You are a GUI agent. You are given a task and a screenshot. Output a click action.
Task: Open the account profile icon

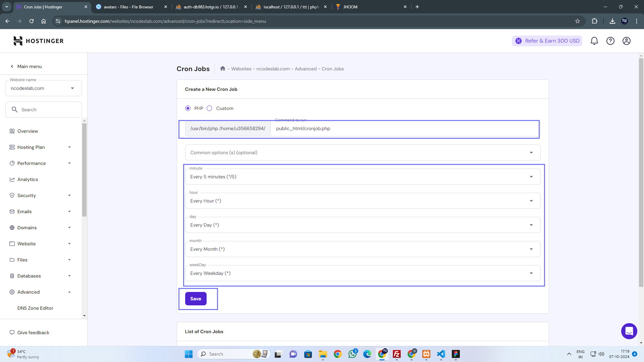click(626, 41)
